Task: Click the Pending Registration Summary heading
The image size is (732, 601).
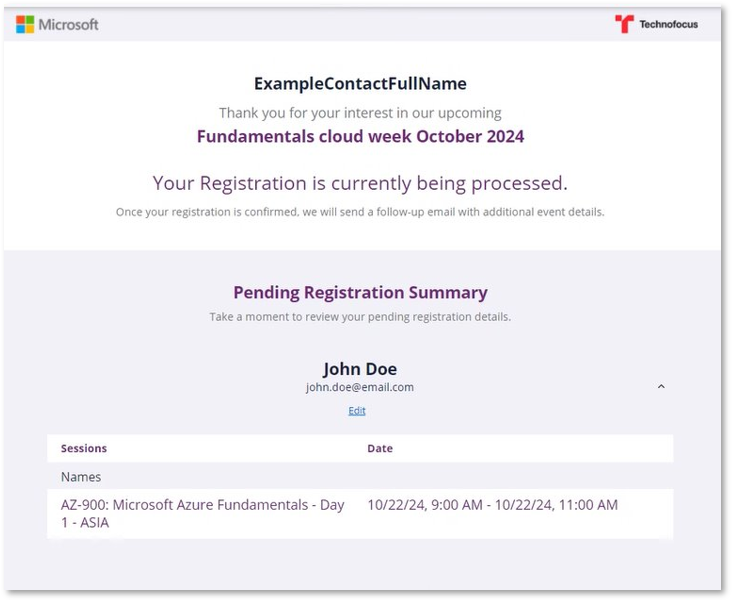Action: click(360, 292)
